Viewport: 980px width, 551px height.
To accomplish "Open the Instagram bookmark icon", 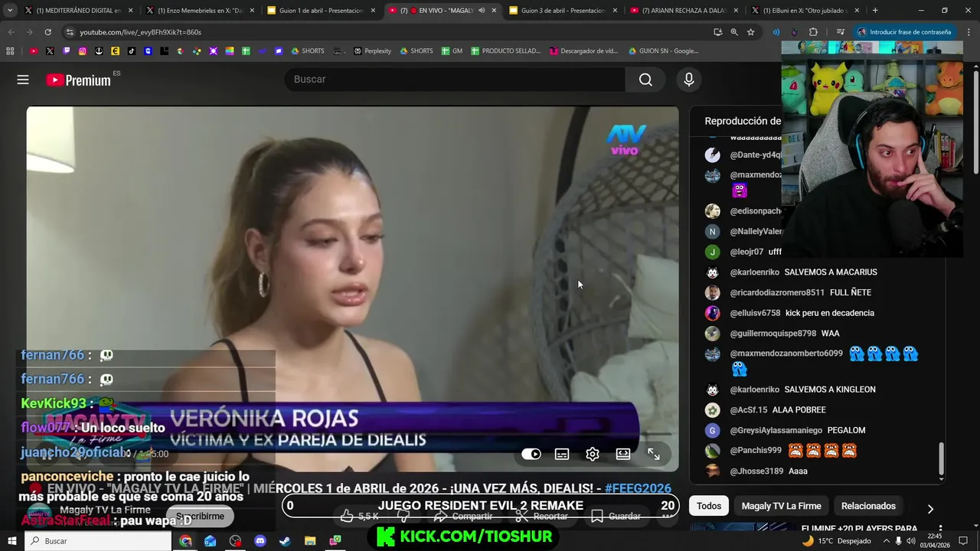I will (83, 51).
